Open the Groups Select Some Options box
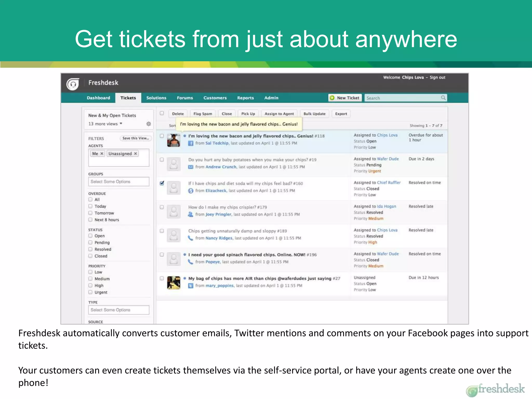The height and width of the screenshot is (399, 532). click(119, 182)
